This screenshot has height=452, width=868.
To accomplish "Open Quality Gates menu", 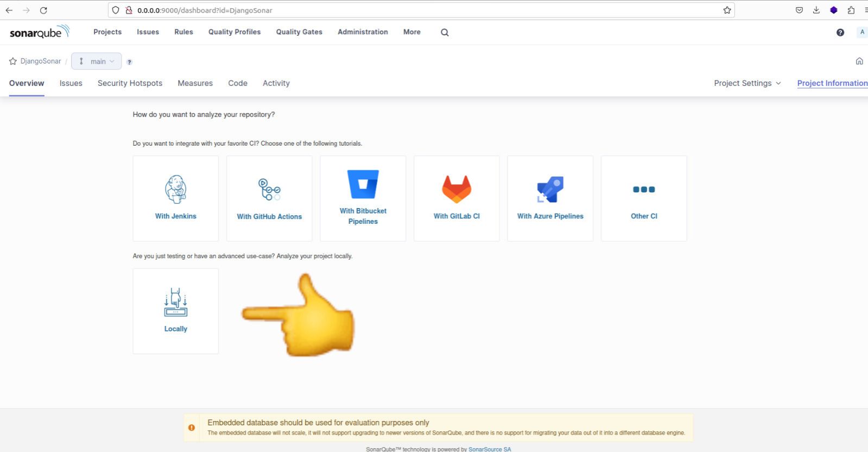I will pos(299,32).
